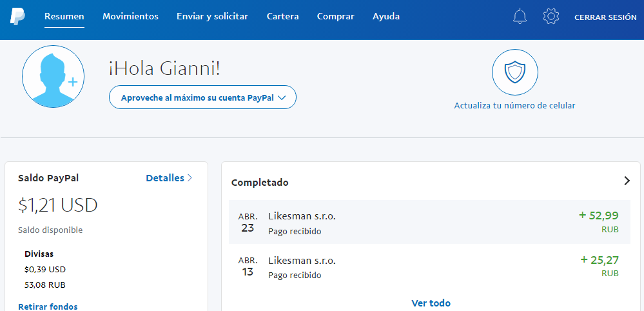The width and height of the screenshot is (644, 311).
Task: Click the 53,08 RUB currency entry
Action: click(x=45, y=285)
